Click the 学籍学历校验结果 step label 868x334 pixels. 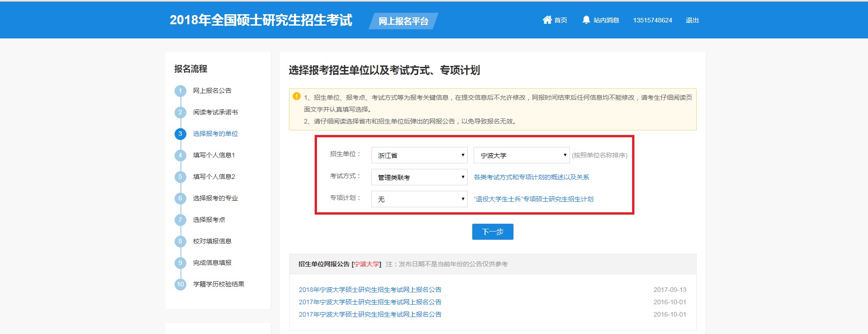click(218, 284)
